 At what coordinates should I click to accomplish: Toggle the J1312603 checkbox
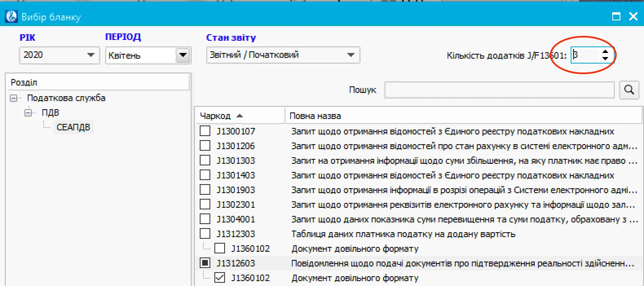(x=205, y=263)
